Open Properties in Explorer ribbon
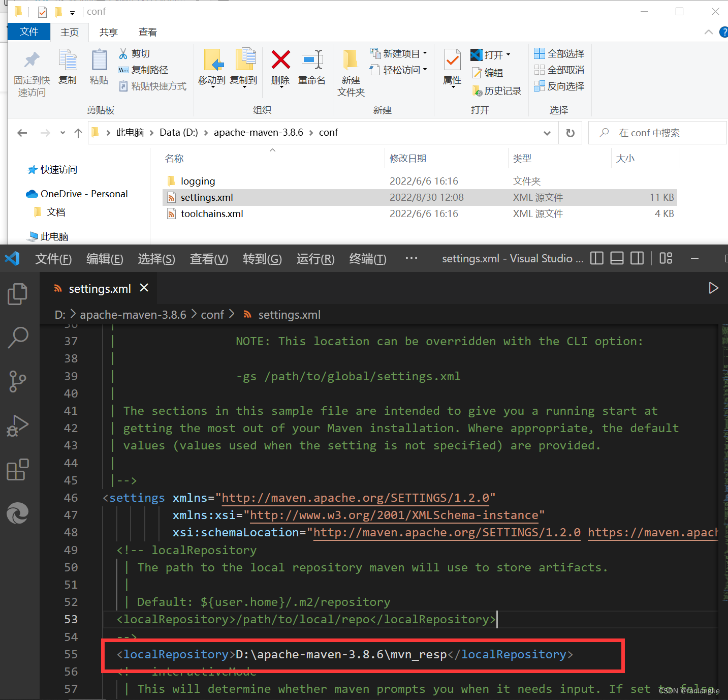728x700 pixels. (452, 69)
